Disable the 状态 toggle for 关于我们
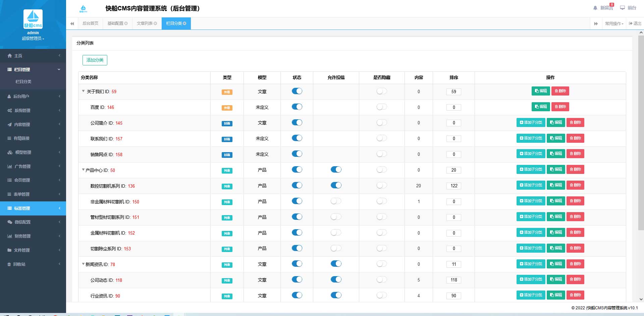 tap(297, 91)
